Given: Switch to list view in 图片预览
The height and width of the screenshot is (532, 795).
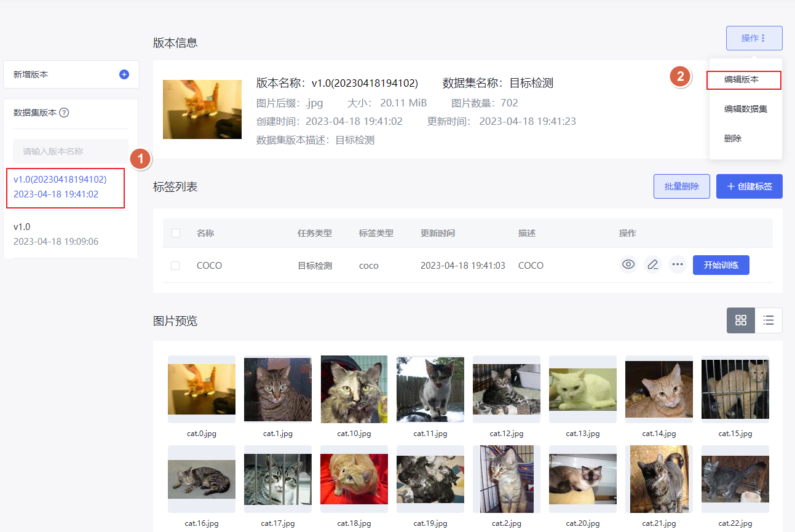Looking at the screenshot, I should tap(768, 320).
